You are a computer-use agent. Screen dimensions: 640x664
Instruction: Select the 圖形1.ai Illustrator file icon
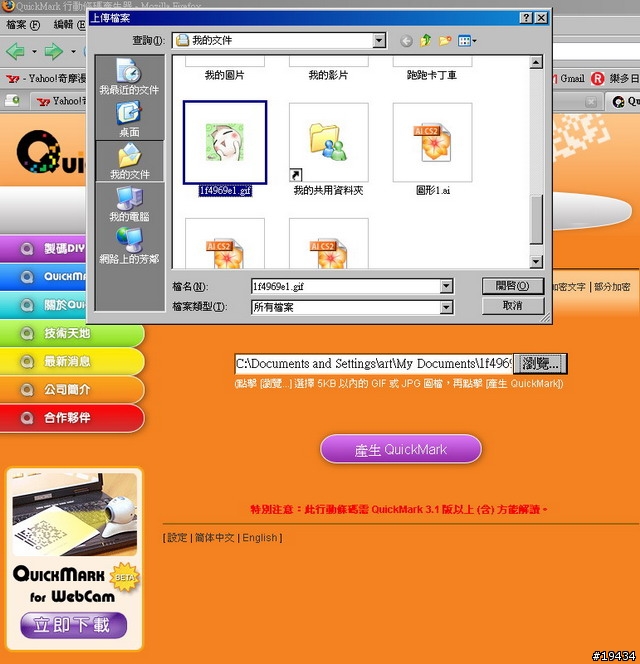coord(432,142)
